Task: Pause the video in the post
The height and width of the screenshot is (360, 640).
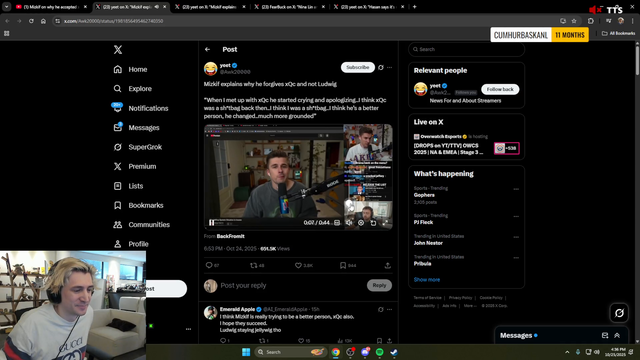Action: tap(211, 222)
